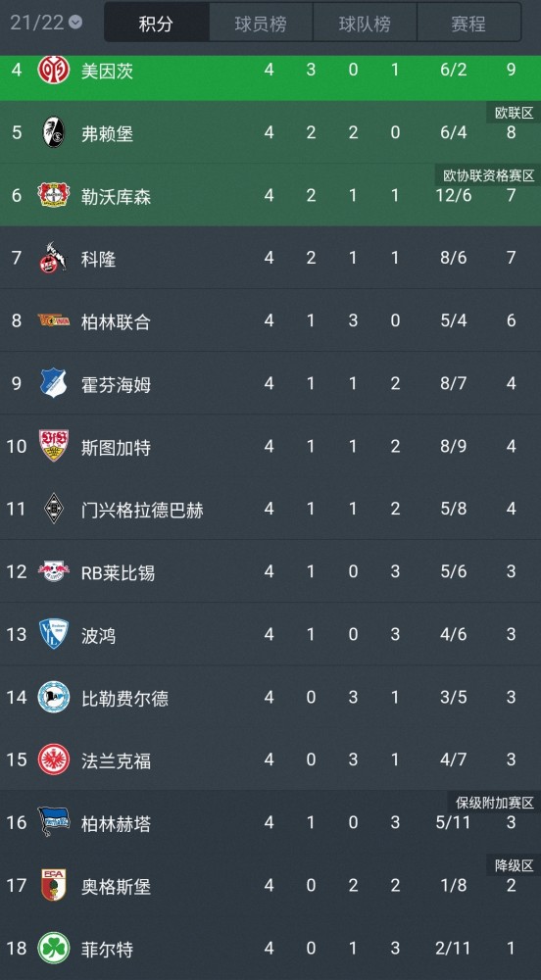
Task: Tap the Eintracht Frankfurt eagle crest
Action: tap(54, 759)
